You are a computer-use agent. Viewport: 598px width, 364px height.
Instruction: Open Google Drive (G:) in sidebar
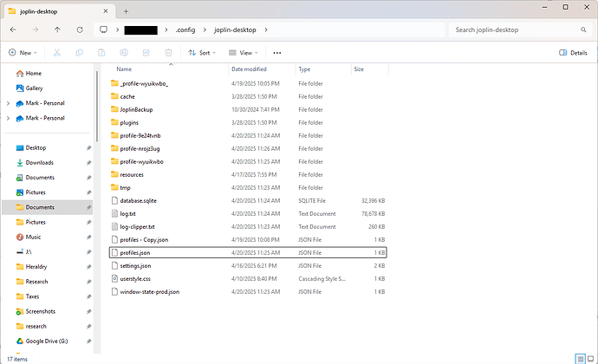click(x=47, y=341)
